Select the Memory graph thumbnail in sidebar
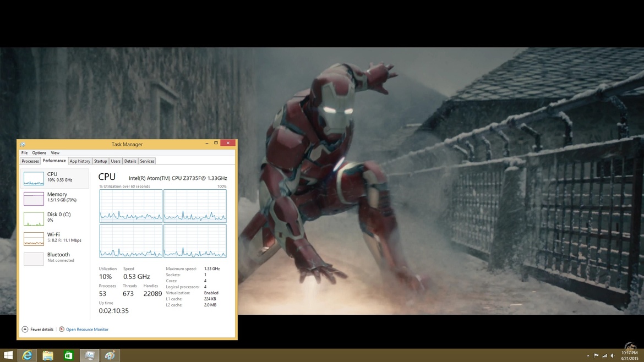Screen dimensions: 644x362 click(34, 199)
